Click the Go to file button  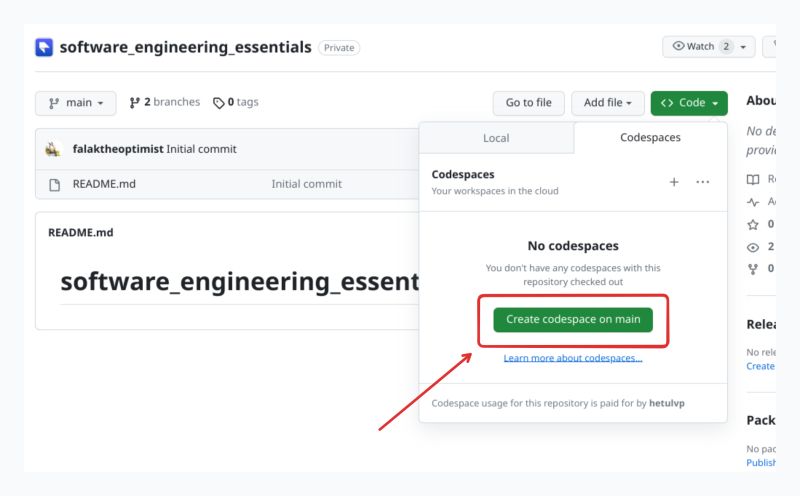point(528,103)
